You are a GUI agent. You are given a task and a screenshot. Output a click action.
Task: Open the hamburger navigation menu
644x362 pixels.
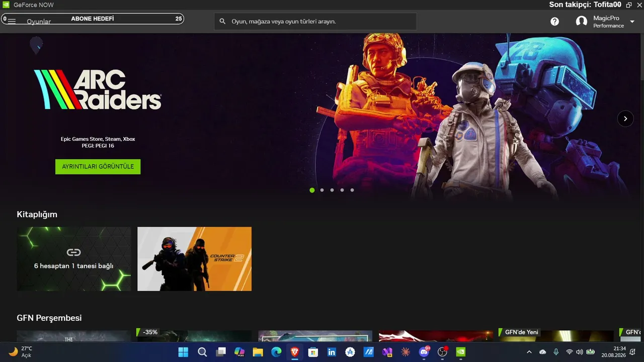pos(12,22)
